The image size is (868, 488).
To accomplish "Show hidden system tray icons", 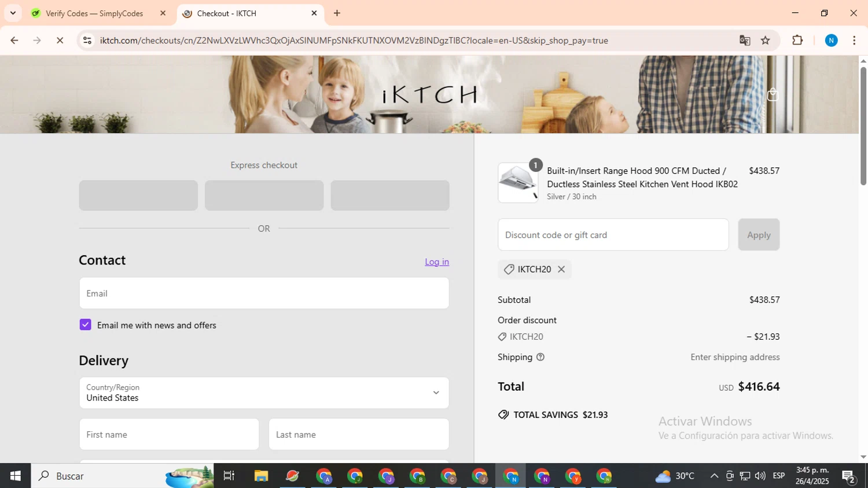I will [714, 476].
